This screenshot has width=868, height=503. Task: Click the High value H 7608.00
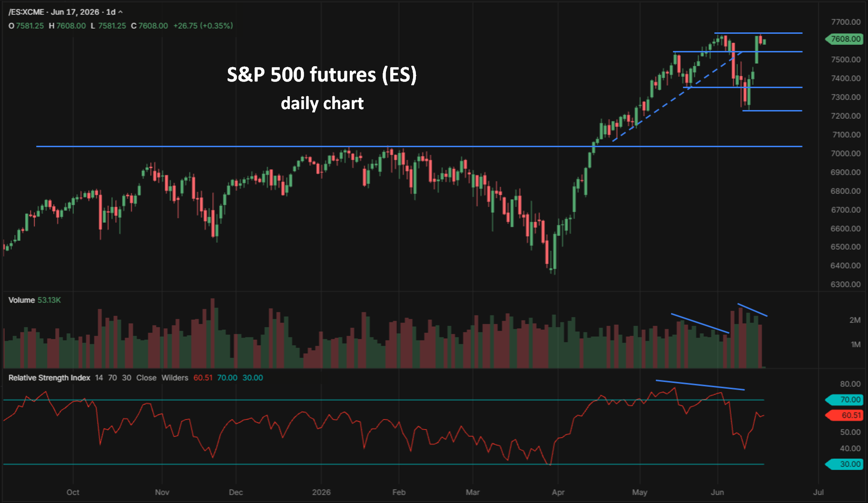(x=68, y=26)
